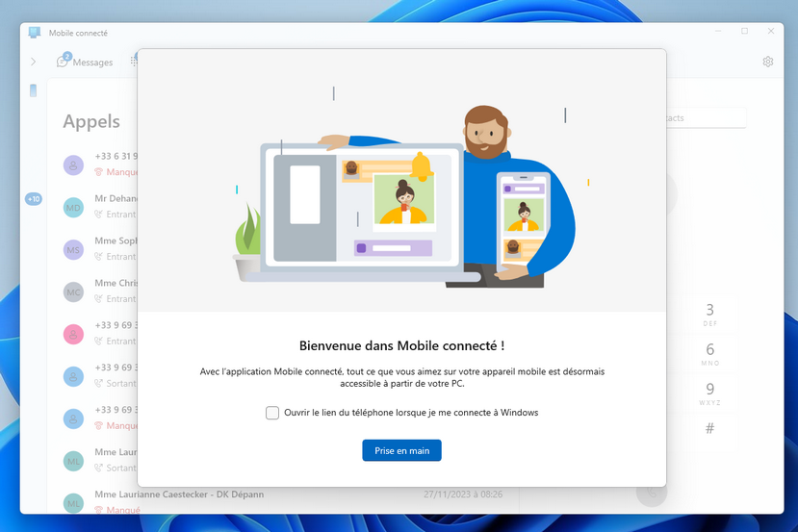The image size is (798, 532).
Task: Select the pink avatar of incoming +33 9 69 call
Action: pos(73,334)
